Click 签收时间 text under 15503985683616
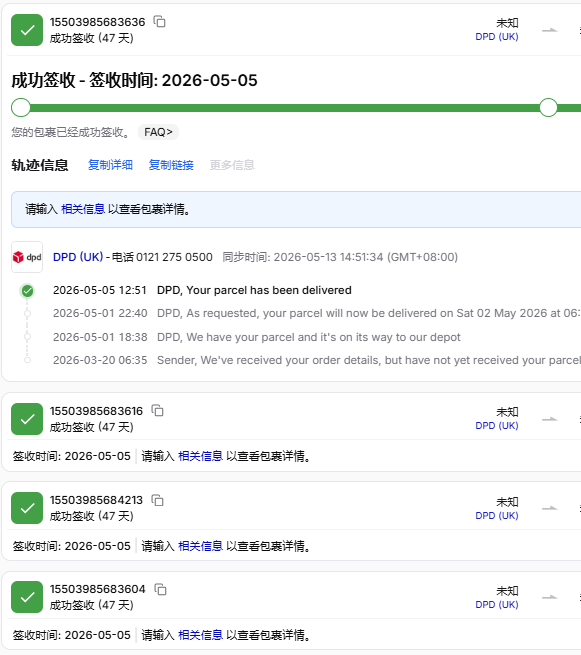Screen dimensions: 581x655 click(x=71, y=456)
